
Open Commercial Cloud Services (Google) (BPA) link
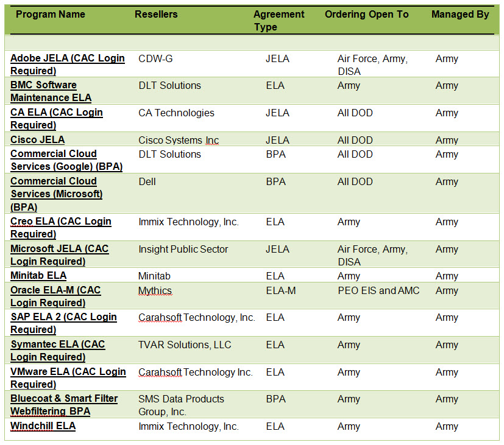pyautogui.click(x=66, y=160)
